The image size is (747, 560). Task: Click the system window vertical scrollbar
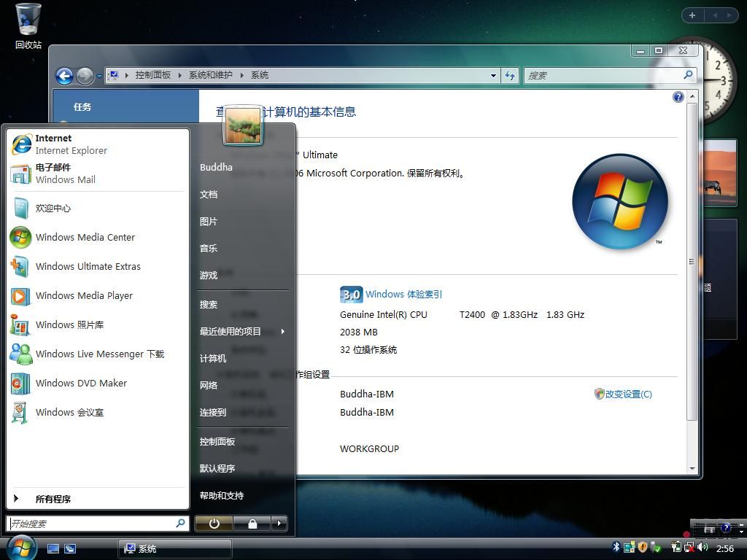pyautogui.click(x=692, y=262)
